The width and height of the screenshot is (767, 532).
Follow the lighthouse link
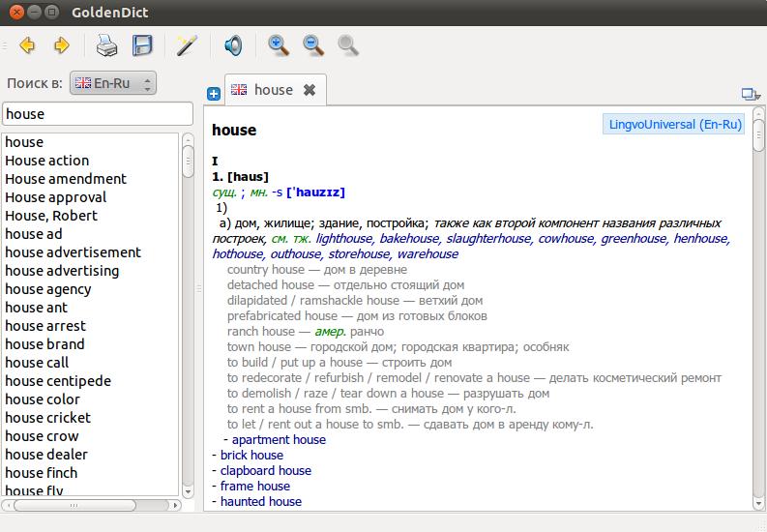click(x=345, y=239)
